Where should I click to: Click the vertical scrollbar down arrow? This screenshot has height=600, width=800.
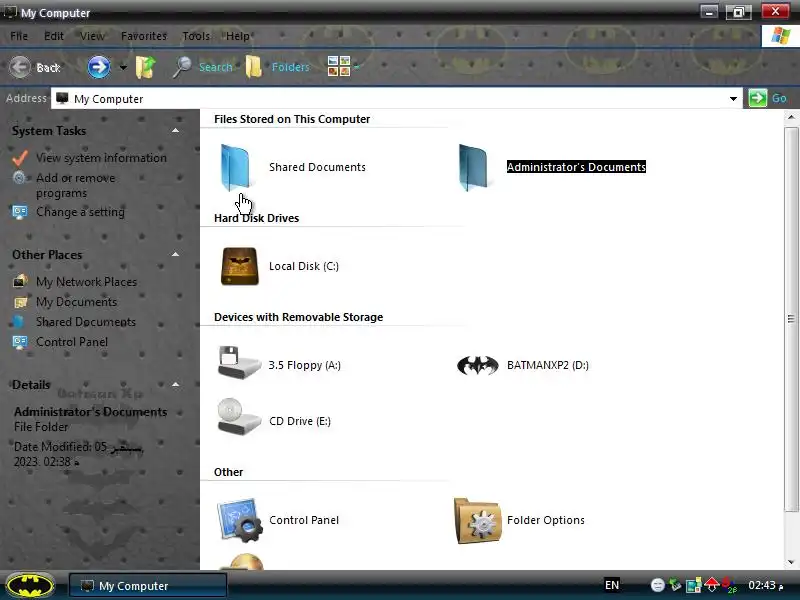pos(791,562)
